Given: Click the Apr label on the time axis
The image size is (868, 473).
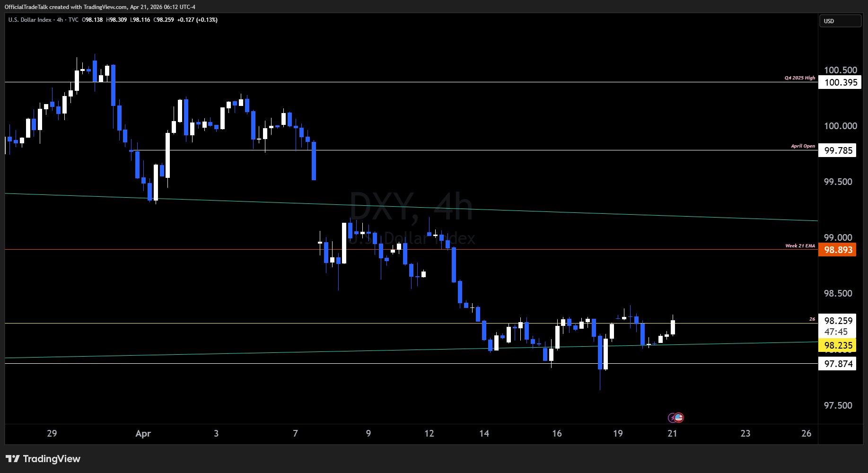Looking at the screenshot, I should pos(143,433).
